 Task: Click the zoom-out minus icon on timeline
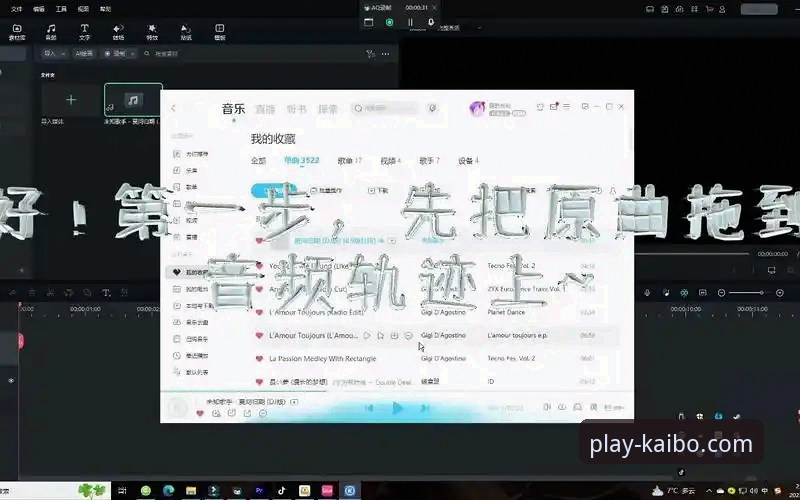[x=721, y=292]
